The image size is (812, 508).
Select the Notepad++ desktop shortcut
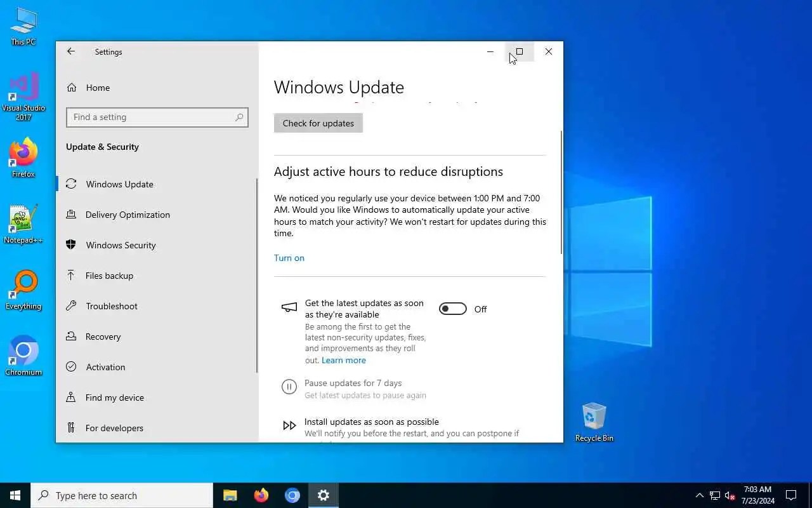(23, 225)
